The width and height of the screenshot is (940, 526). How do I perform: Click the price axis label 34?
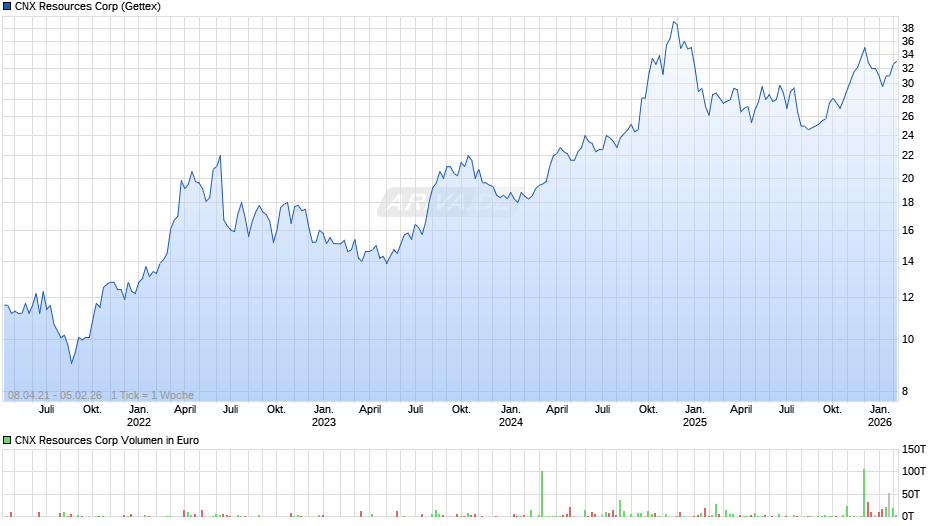click(x=908, y=55)
